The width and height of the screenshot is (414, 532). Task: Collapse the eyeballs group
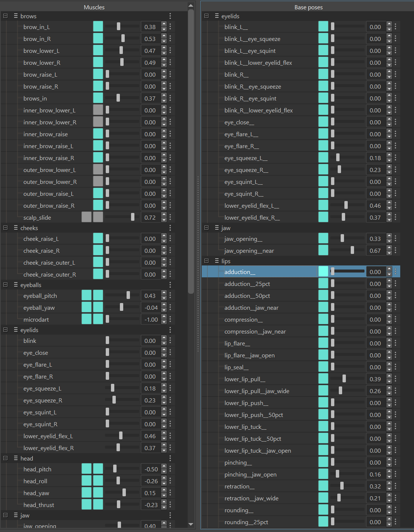point(5,285)
